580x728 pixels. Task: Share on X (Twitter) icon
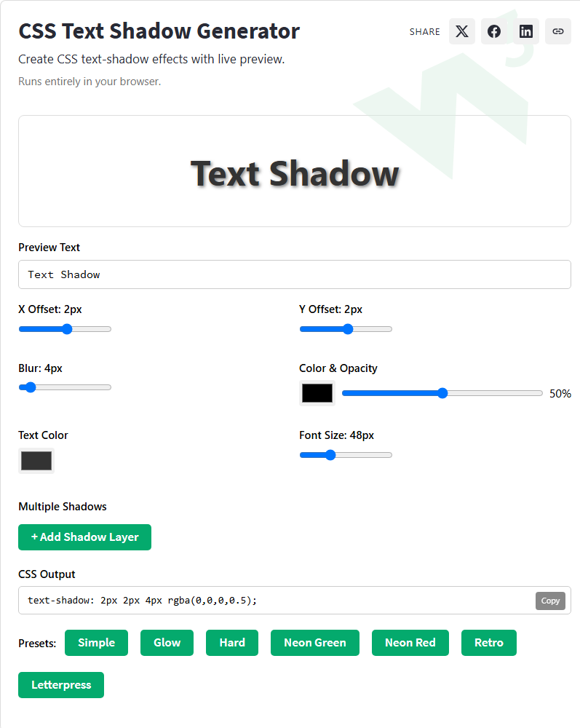click(461, 31)
